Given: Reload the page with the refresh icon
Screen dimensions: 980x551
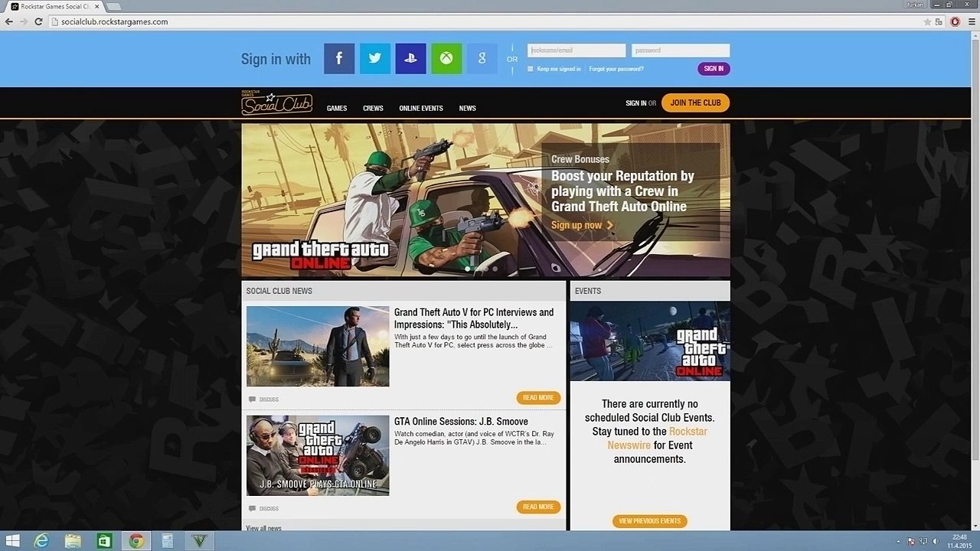Looking at the screenshot, I should (x=38, y=21).
